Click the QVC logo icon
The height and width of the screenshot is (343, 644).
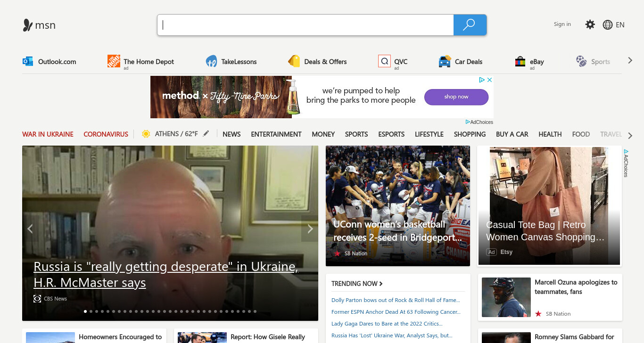pyautogui.click(x=384, y=61)
